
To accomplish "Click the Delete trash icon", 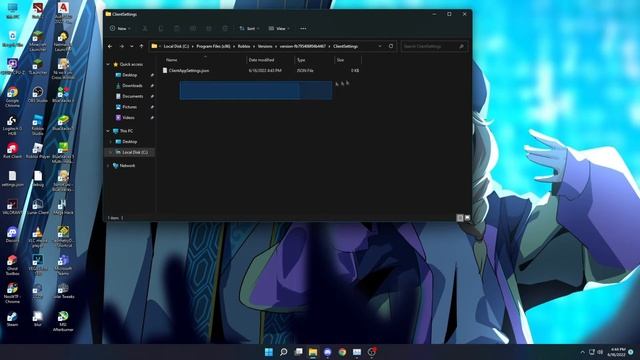I will 225,29.
